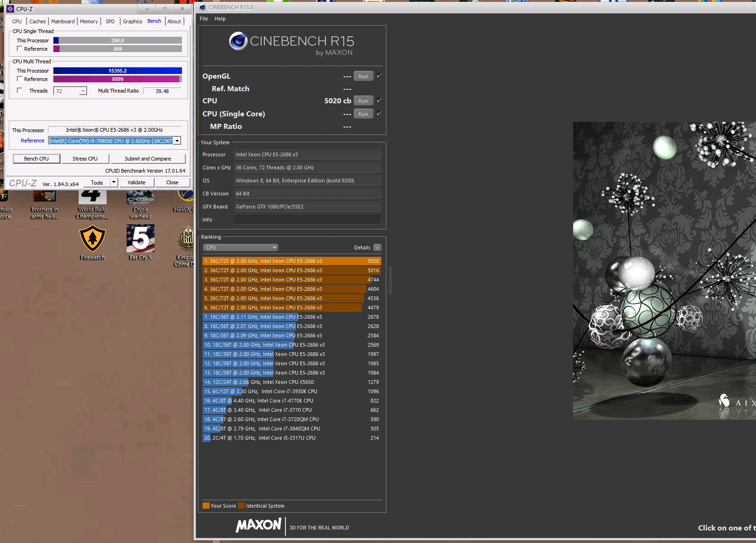Run the CPU Single Core benchmark
The width and height of the screenshot is (756, 543).
coord(363,114)
